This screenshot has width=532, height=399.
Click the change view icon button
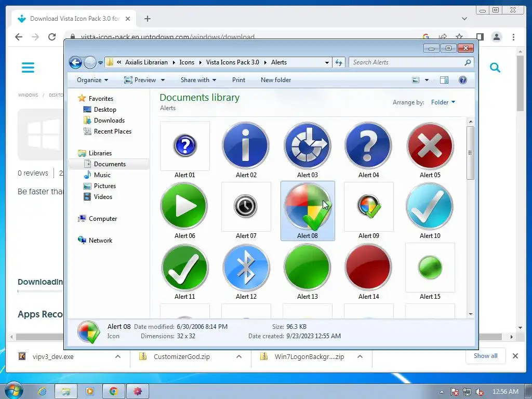point(416,80)
